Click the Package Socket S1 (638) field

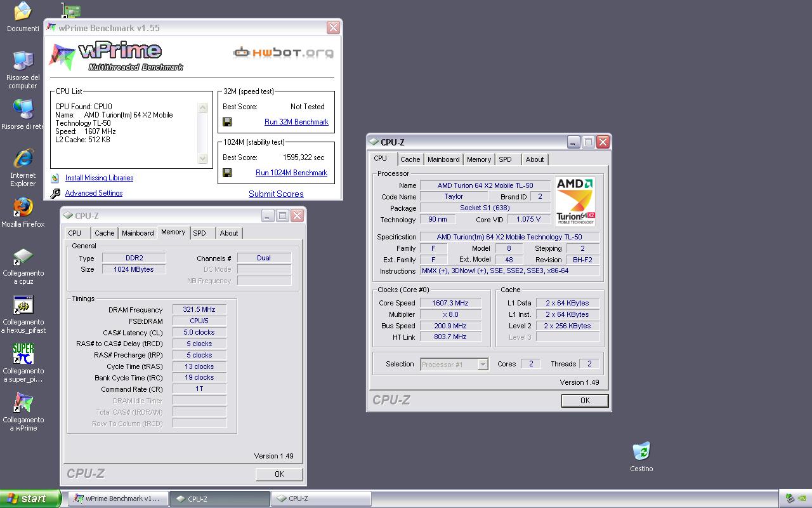point(485,208)
